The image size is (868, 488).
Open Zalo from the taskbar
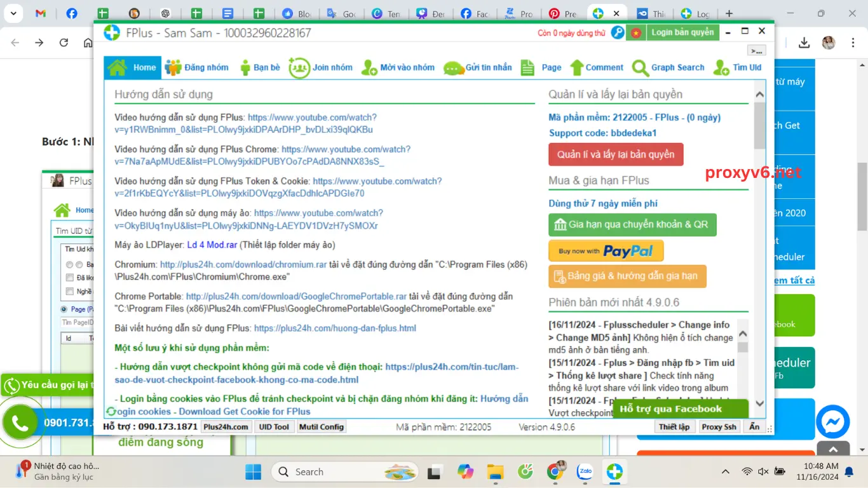click(x=585, y=472)
